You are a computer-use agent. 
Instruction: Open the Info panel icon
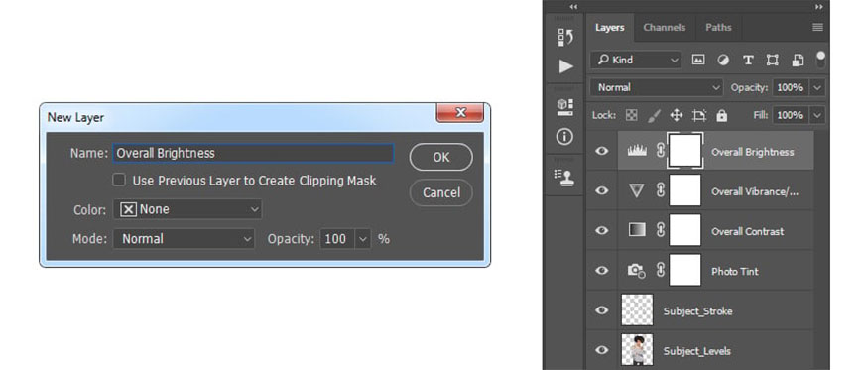tap(564, 137)
